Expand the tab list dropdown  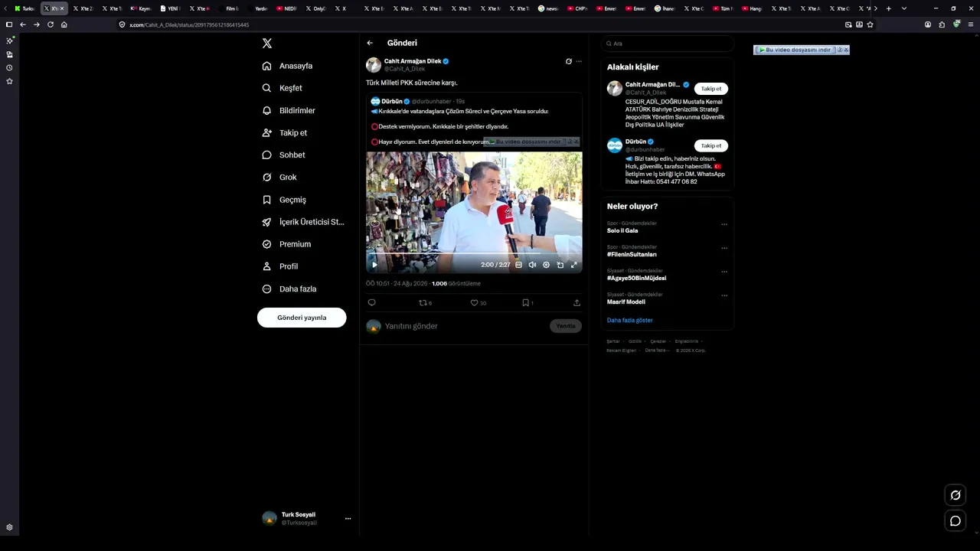pos(904,8)
